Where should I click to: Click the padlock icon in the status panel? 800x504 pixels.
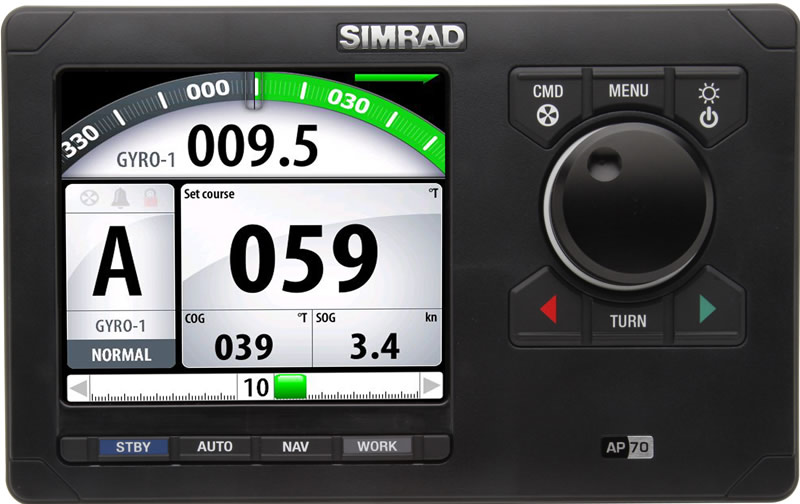pyautogui.click(x=150, y=197)
